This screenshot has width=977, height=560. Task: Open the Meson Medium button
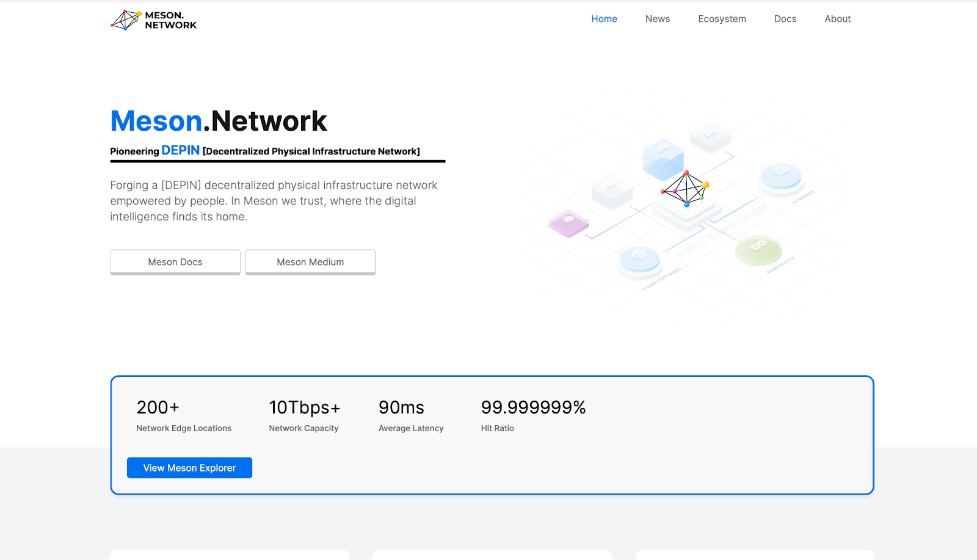[x=310, y=262]
